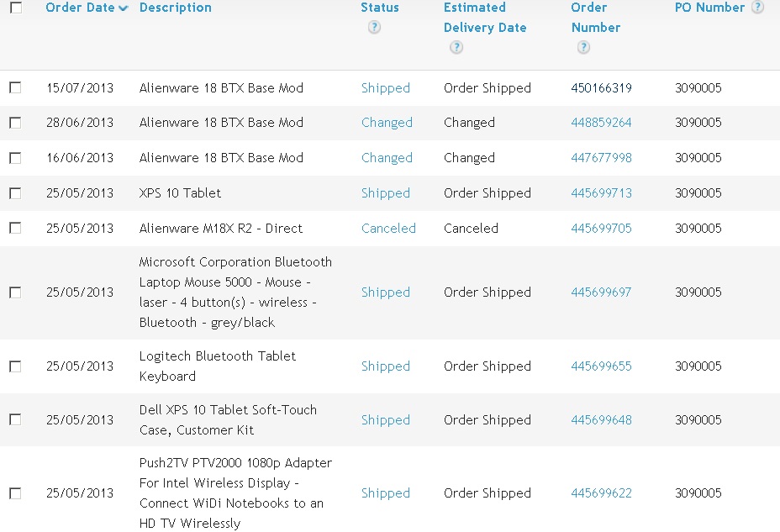780x532 pixels.
Task: Open the Estimated Delivery Date help icon
Action: pyautogui.click(x=456, y=47)
